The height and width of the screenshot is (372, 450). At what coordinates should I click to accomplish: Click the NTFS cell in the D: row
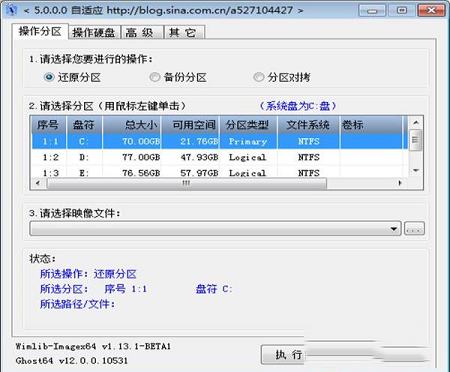click(309, 157)
